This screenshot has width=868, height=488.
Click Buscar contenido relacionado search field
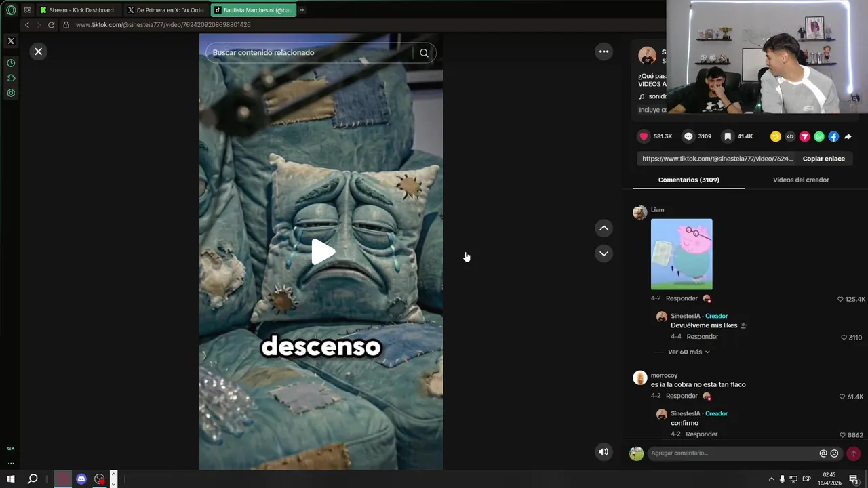click(309, 53)
